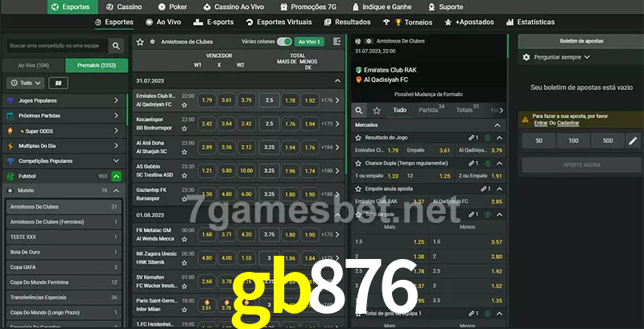Select Amistosos De Clubes competition row
This screenshot has width=644, height=329.
[x=64, y=207]
